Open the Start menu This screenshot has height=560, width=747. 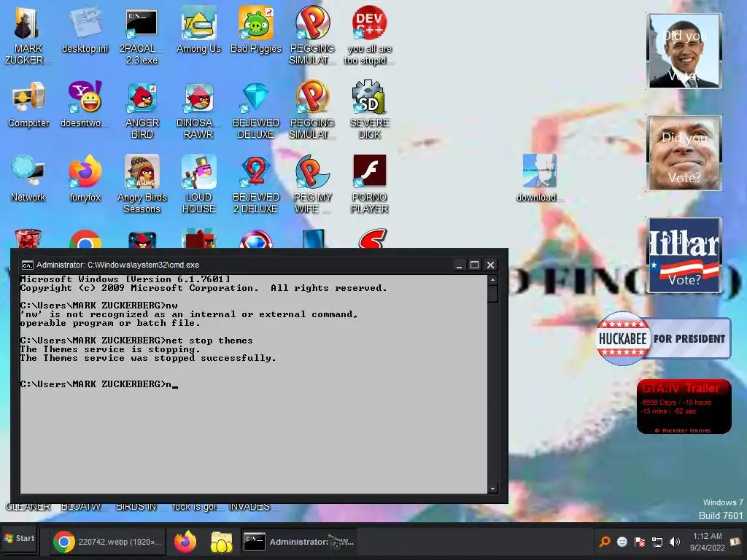coord(18,539)
